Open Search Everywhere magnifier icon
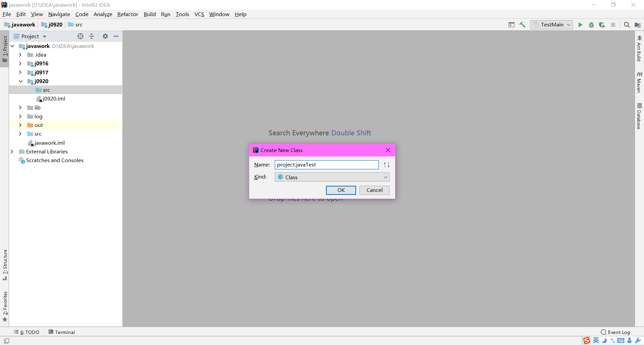Image resolution: width=644 pixels, height=345 pixels. [x=627, y=25]
